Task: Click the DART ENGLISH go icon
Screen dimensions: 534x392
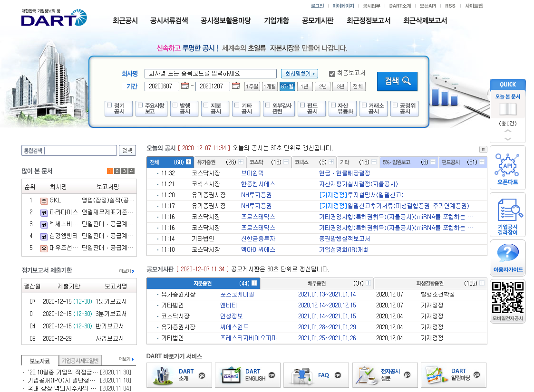Action: tap(272, 375)
